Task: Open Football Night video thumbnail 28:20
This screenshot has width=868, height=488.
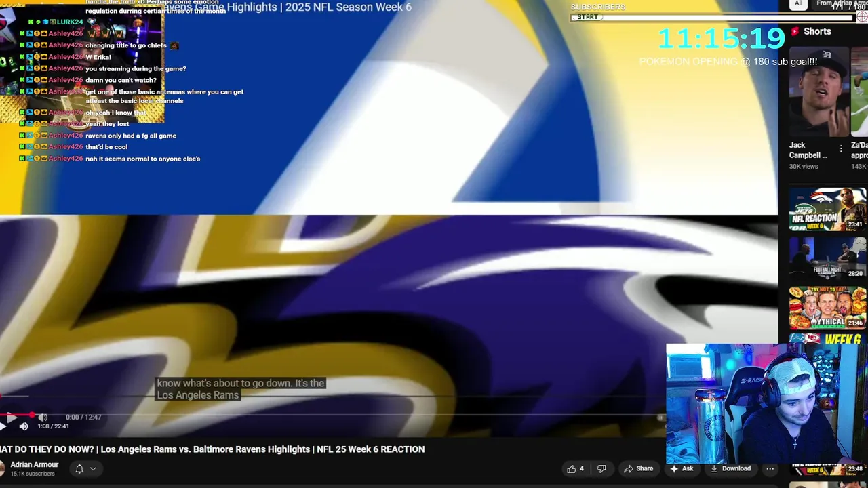Action: pyautogui.click(x=827, y=258)
